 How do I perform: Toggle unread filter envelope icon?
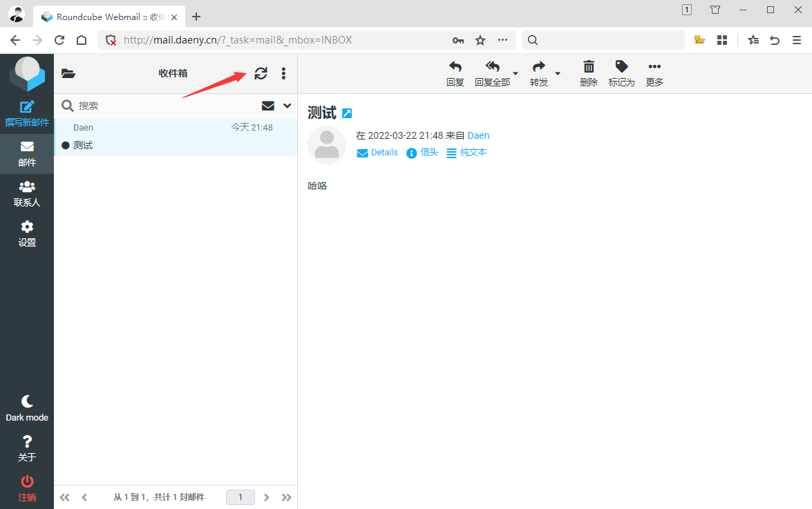pyautogui.click(x=268, y=106)
